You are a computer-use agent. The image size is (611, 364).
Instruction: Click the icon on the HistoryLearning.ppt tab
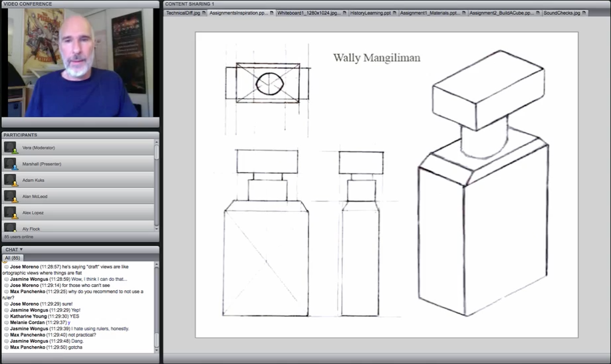pos(394,13)
